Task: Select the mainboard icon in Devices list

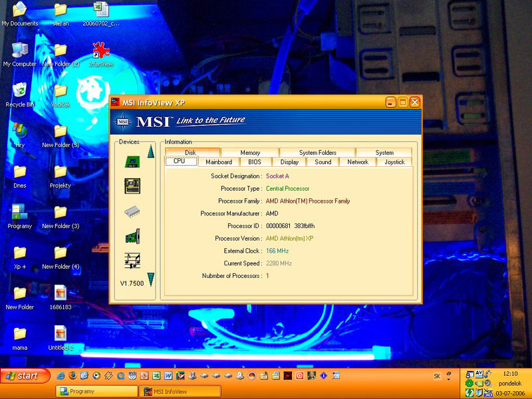Action: pyautogui.click(x=132, y=186)
